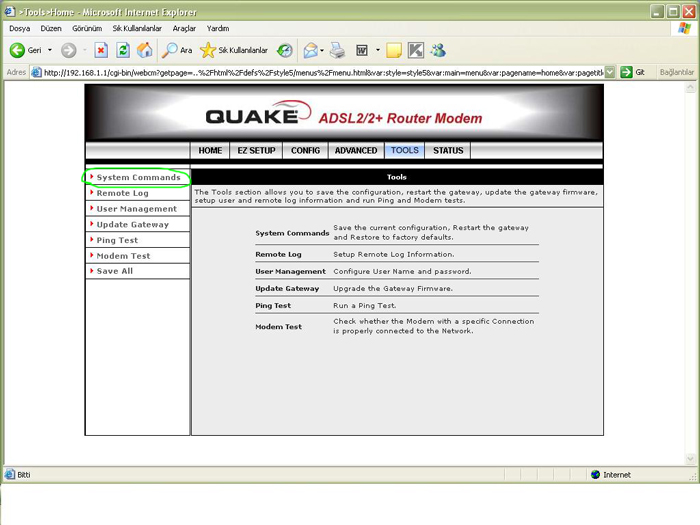This screenshot has width=700, height=525.
Task: Switch to the ADVANCED tab
Action: (356, 150)
